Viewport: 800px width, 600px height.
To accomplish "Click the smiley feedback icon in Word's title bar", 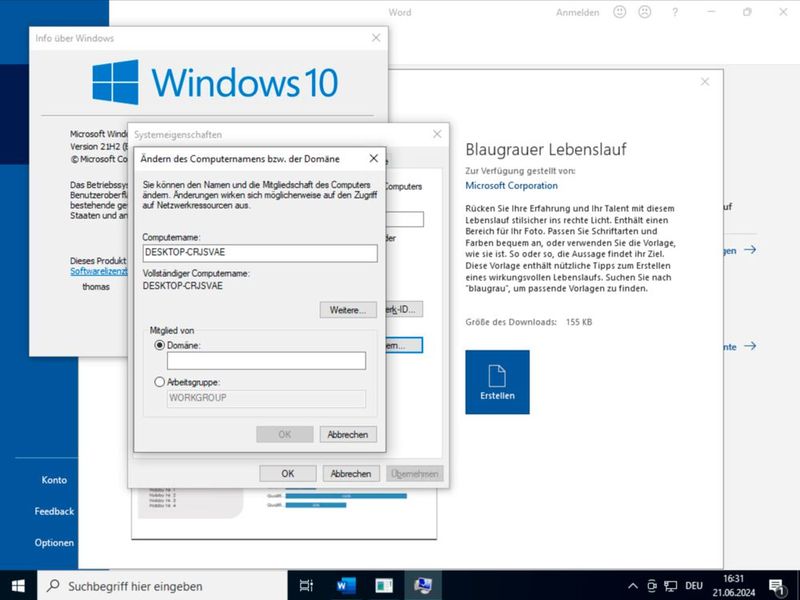I will pyautogui.click(x=620, y=12).
